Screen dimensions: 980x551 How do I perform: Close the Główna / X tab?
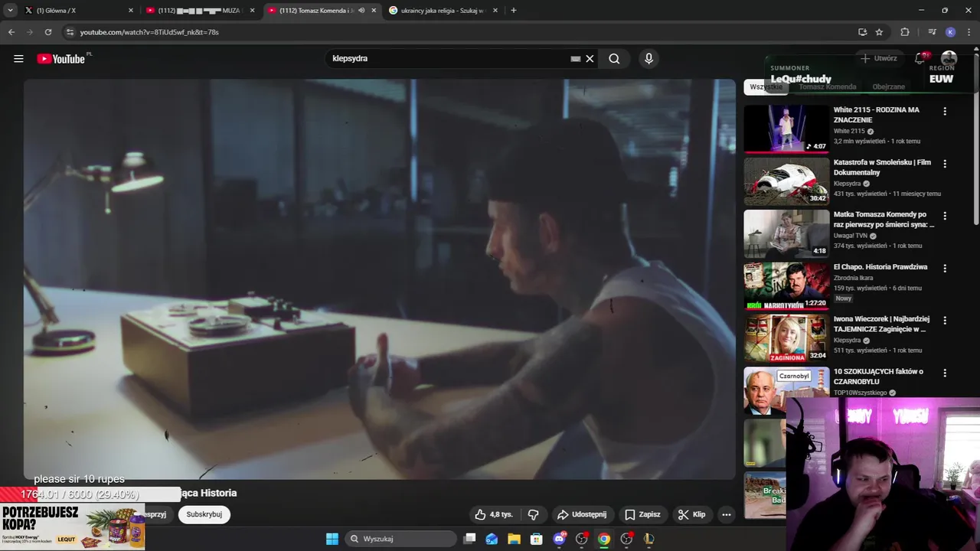coord(130,11)
